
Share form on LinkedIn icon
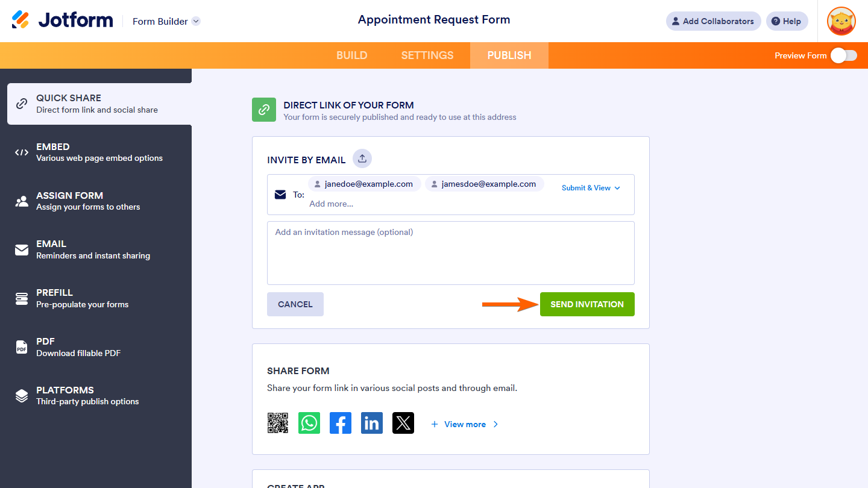point(372,423)
